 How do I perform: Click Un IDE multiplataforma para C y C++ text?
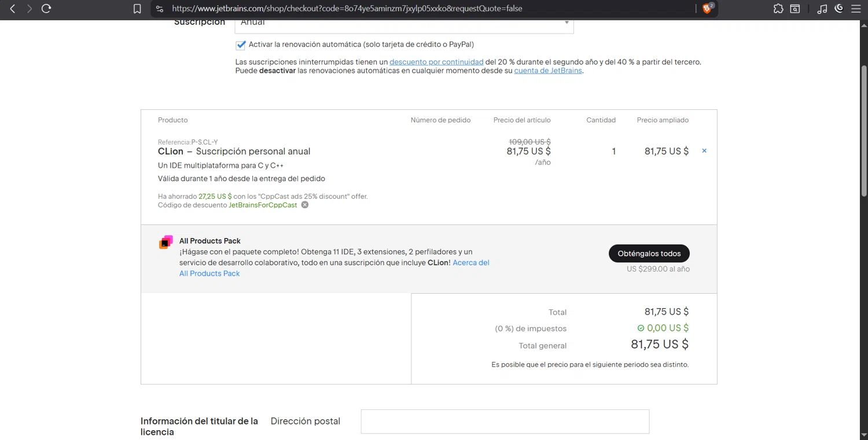(x=220, y=166)
